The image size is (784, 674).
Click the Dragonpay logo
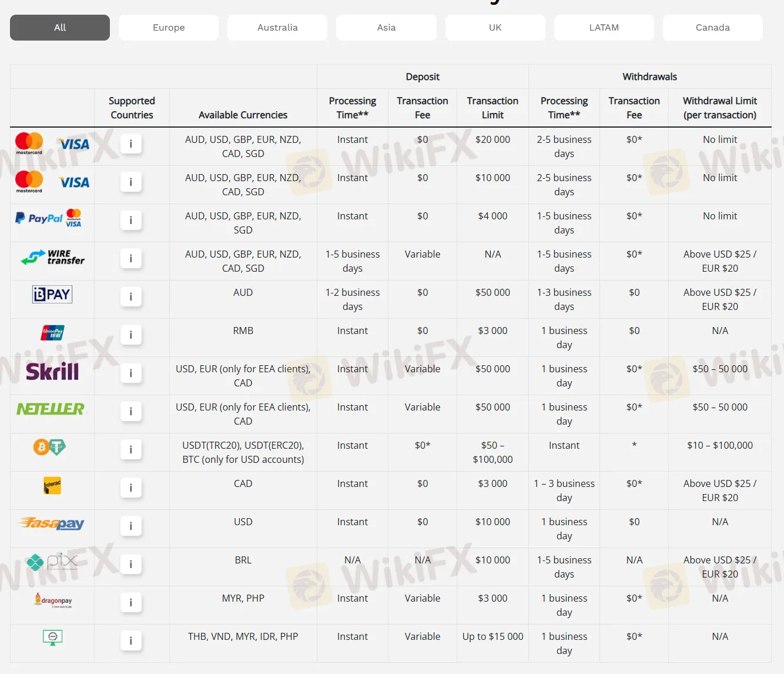click(53, 600)
